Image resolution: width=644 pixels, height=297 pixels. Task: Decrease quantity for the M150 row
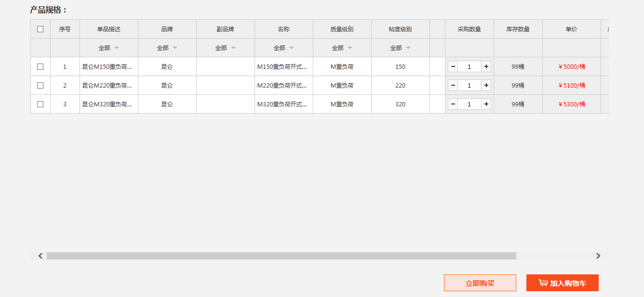pyautogui.click(x=453, y=66)
